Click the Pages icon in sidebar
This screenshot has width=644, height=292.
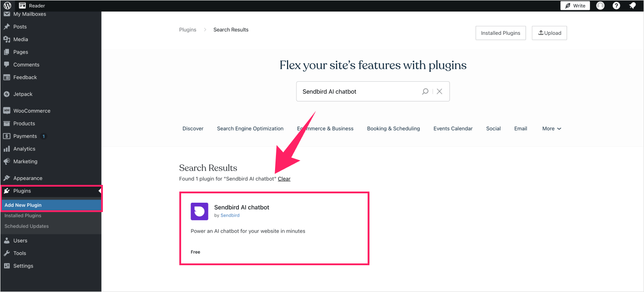[x=7, y=52]
